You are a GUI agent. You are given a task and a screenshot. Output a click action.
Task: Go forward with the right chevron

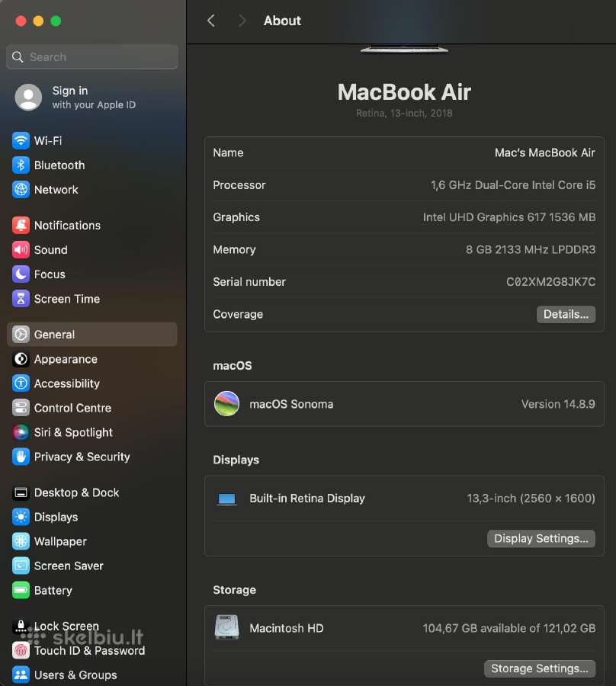242,21
